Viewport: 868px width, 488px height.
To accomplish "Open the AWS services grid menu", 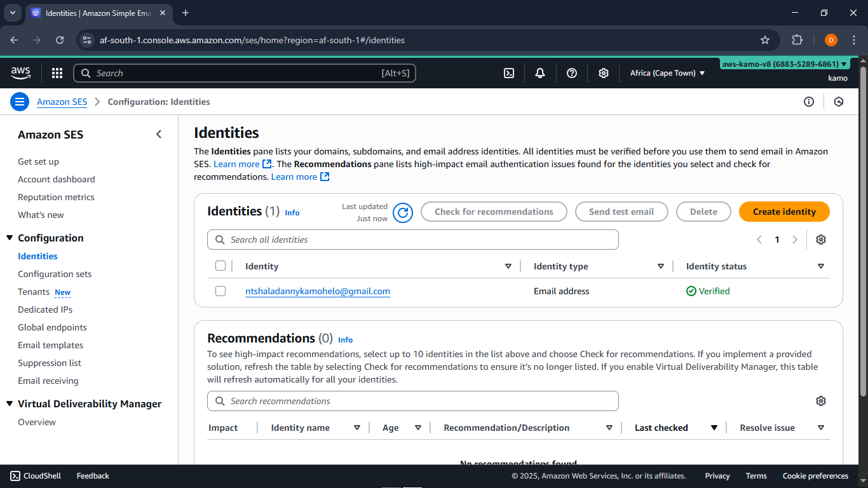I will 57,73.
